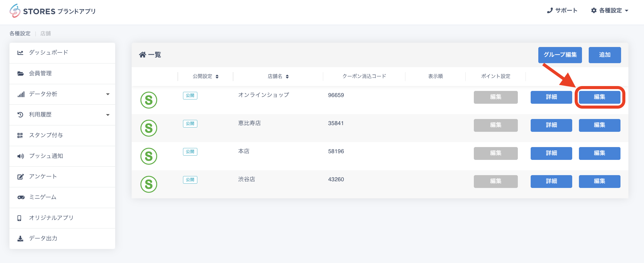Click coupon code 96659
The height and width of the screenshot is (263, 644).
(336, 95)
